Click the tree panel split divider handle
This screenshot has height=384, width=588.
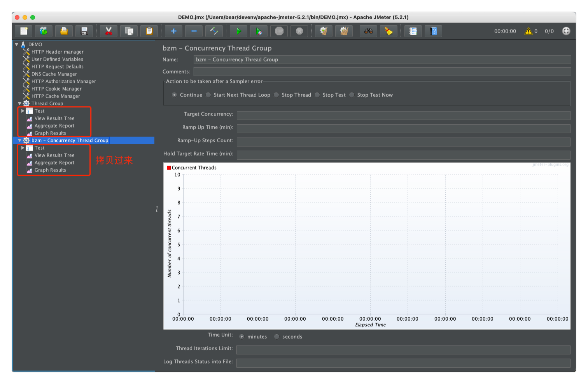click(157, 209)
